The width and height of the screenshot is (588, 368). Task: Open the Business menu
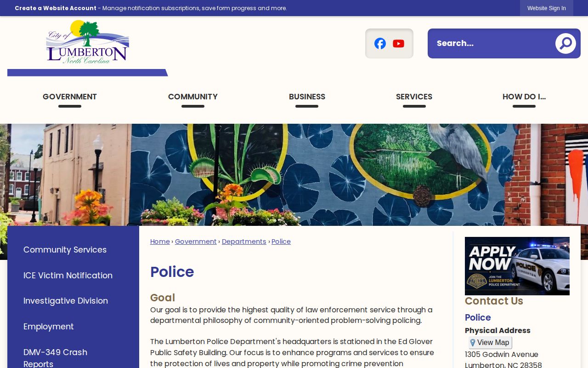tap(307, 97)
